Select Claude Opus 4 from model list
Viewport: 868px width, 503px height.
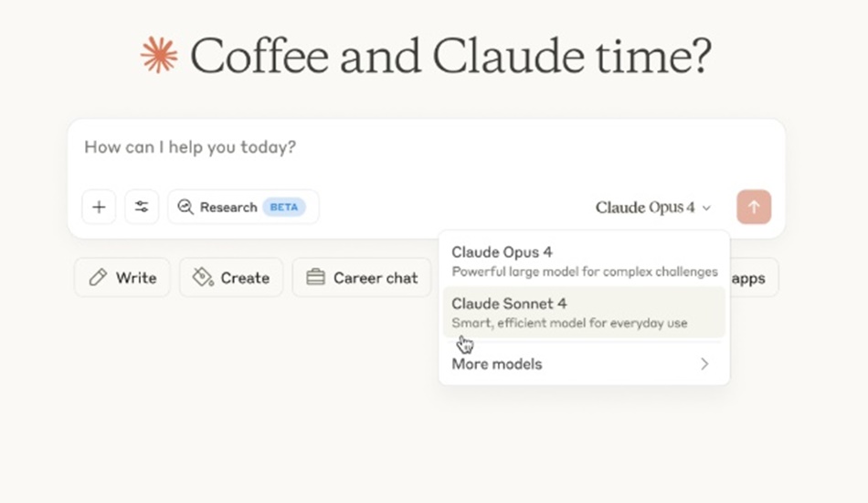(x=584, y=261)
